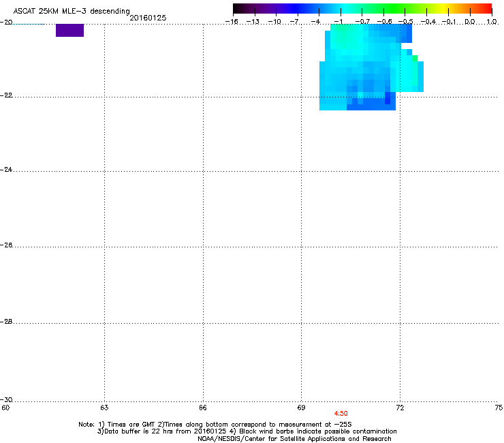Click the purple rectangle near longitude 62
The width and height of the screenshot is (504, 443).
click(x=69, y=30)
